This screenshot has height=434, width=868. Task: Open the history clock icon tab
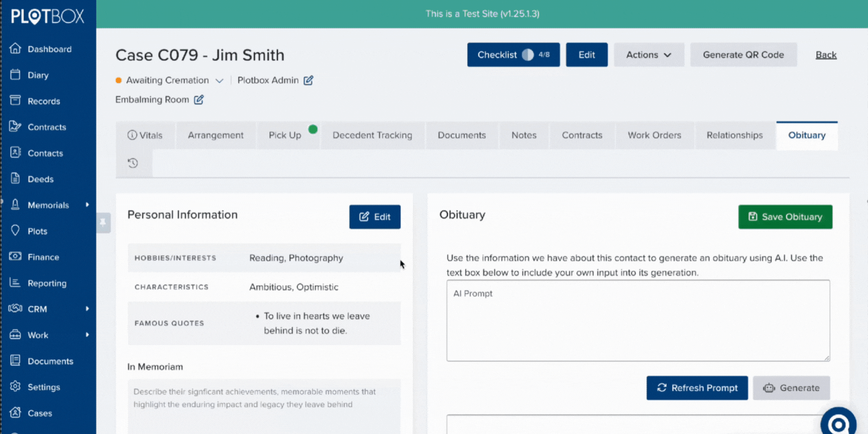(x=133, y=163)
